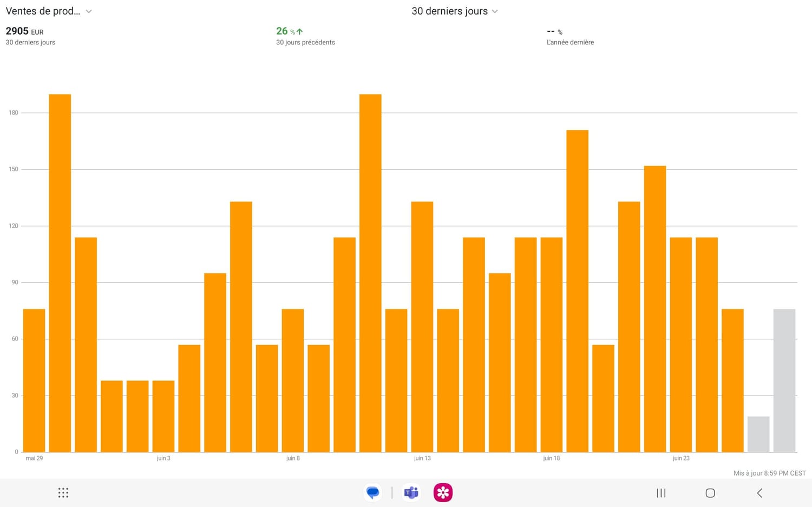Click the chevron beside Ventes de prod...

click(89, 11)
